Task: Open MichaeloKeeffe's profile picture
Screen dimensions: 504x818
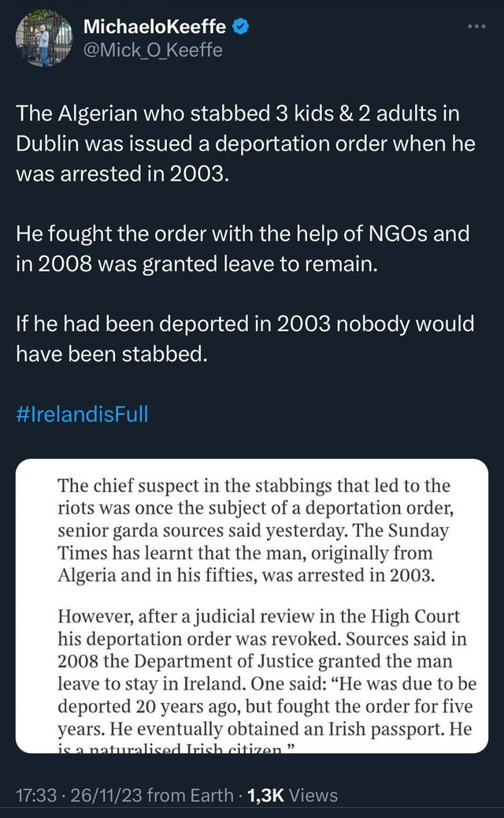Action: (44, 39)
